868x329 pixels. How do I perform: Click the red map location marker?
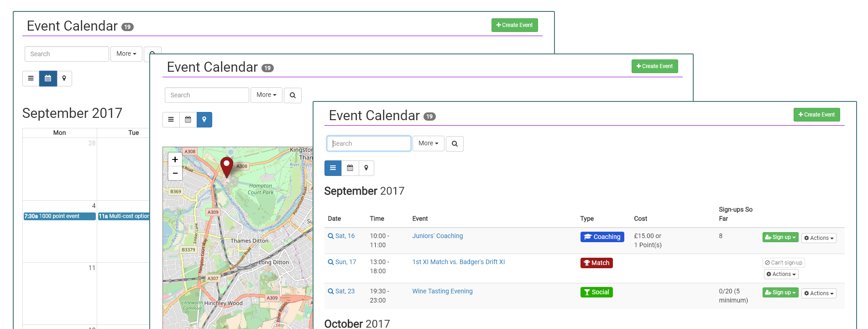click(x=226, y=166)
